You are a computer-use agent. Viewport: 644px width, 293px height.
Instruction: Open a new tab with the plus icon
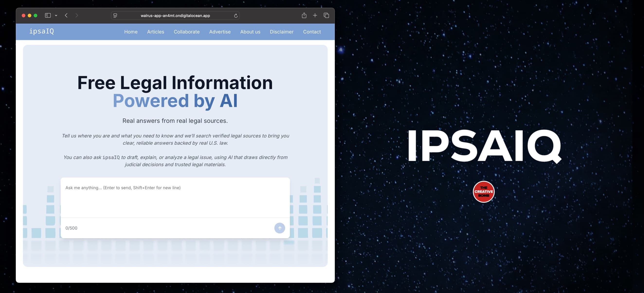(x=315, y=15)
